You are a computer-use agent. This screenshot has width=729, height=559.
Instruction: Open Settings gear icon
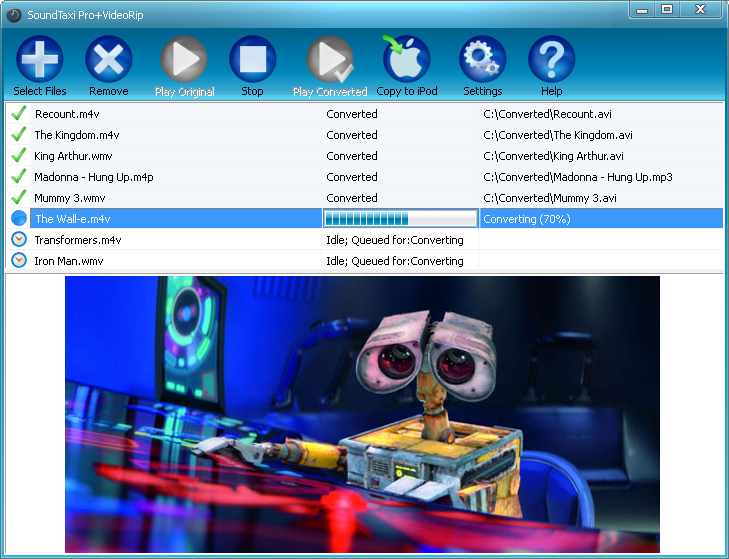[482, 60]
